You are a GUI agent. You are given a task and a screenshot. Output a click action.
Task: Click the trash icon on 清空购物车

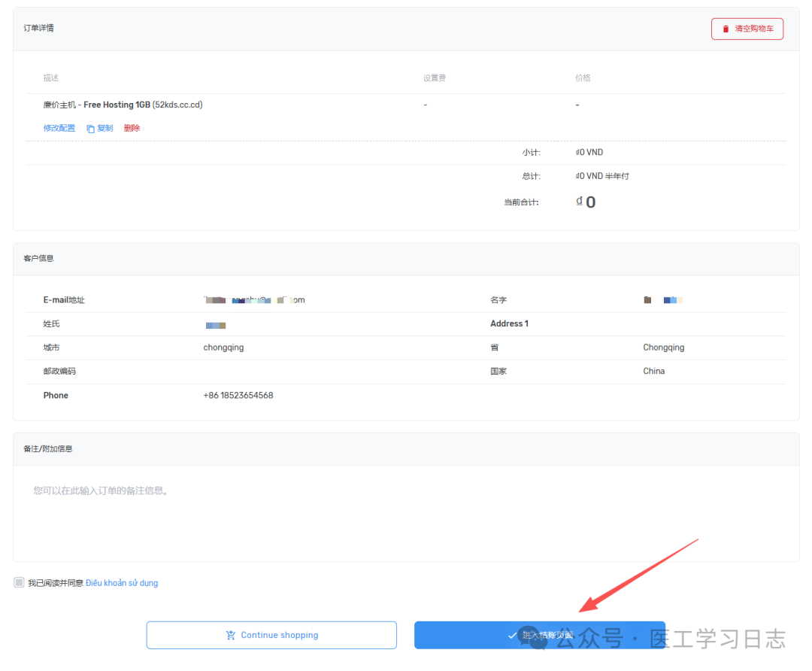coord(726,29)
